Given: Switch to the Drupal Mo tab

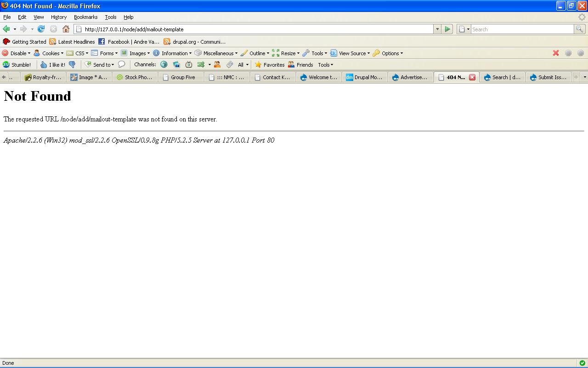Looking at the screenshot, I should 365,77.
